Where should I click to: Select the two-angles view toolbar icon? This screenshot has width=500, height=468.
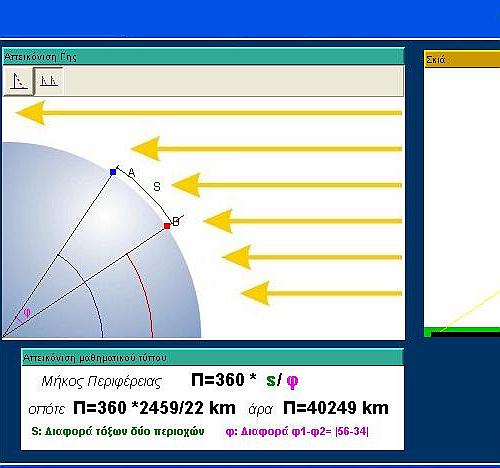click(49, 81)
